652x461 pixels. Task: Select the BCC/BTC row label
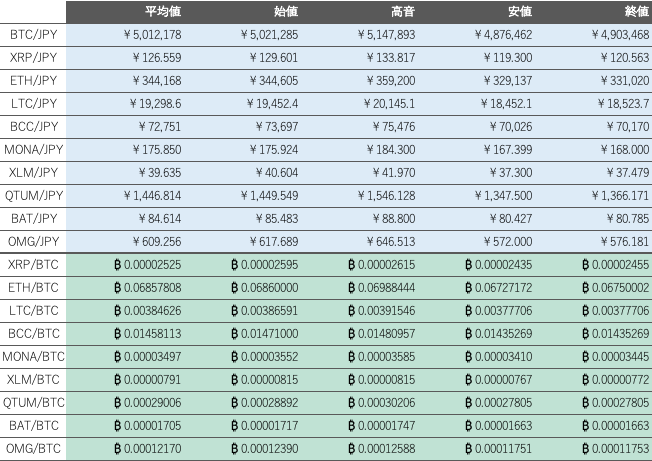(34, 333)
